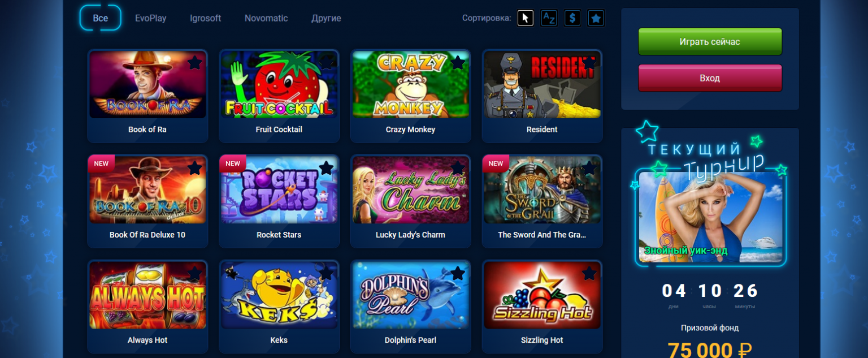This screenshot has width=868, height=358.
Task: Star the Always Hot slot
Action: 194,273
